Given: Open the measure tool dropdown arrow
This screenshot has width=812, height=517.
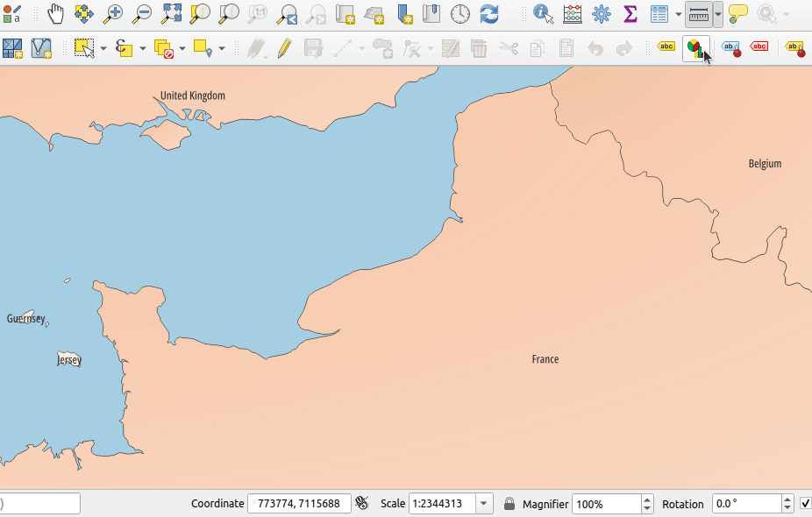Looking at the screenshot, I should [x=718, y=14].
